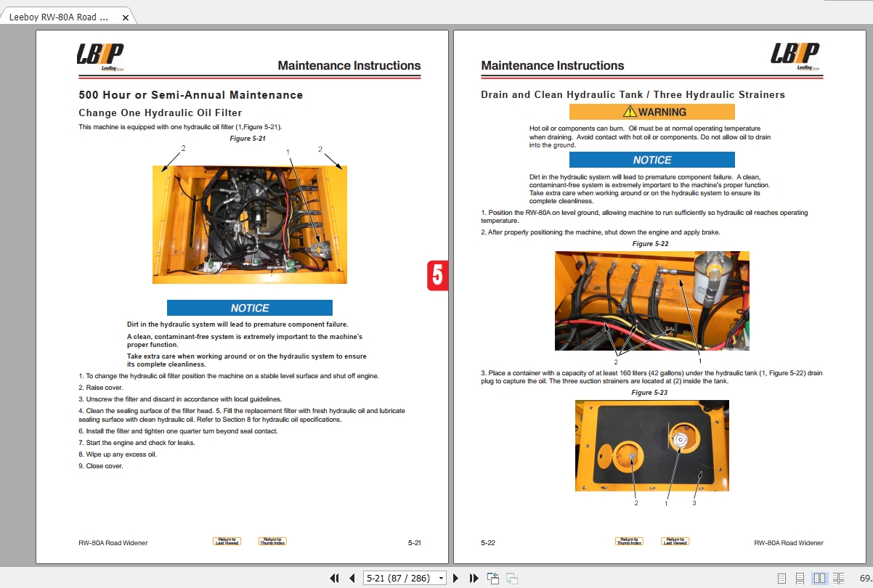873x588 pixels.
Task: Switch to continuous page view
Action: [x=800, y=579]
